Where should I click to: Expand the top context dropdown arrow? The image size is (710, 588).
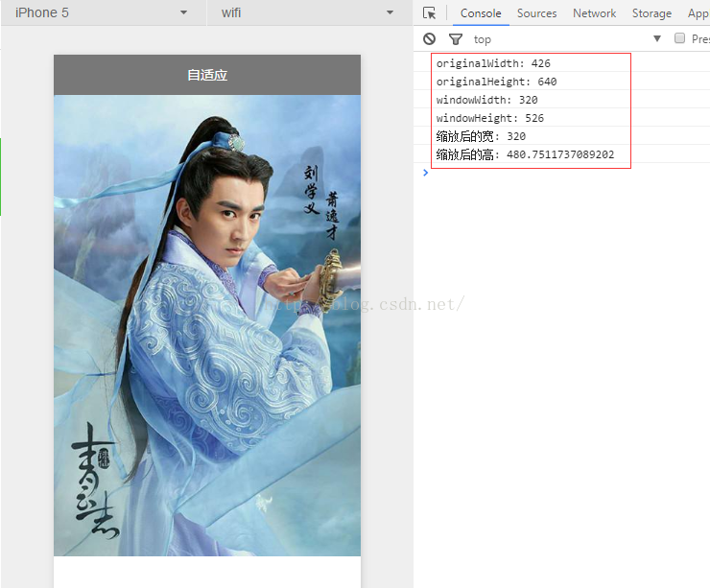(x=657, y=39)
